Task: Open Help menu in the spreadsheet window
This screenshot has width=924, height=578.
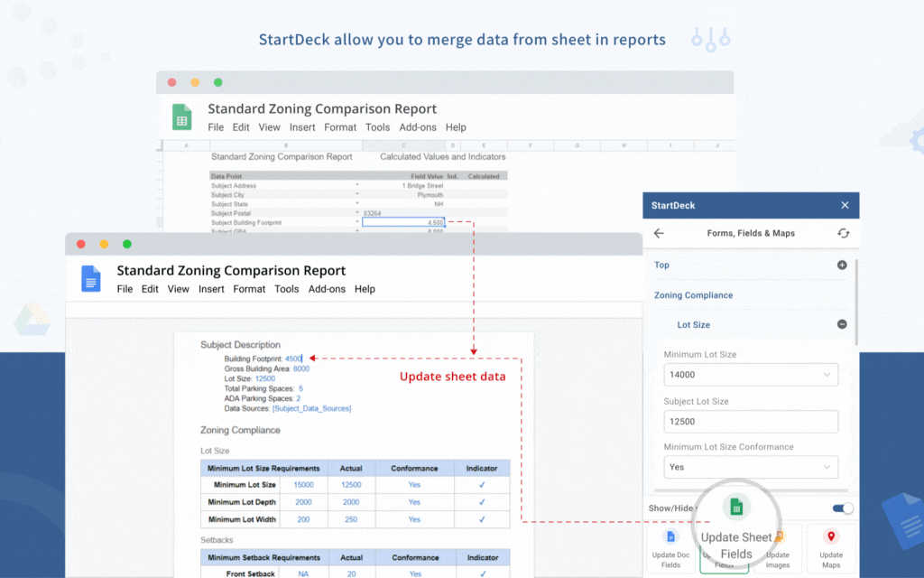Action: tap(456, 127)
